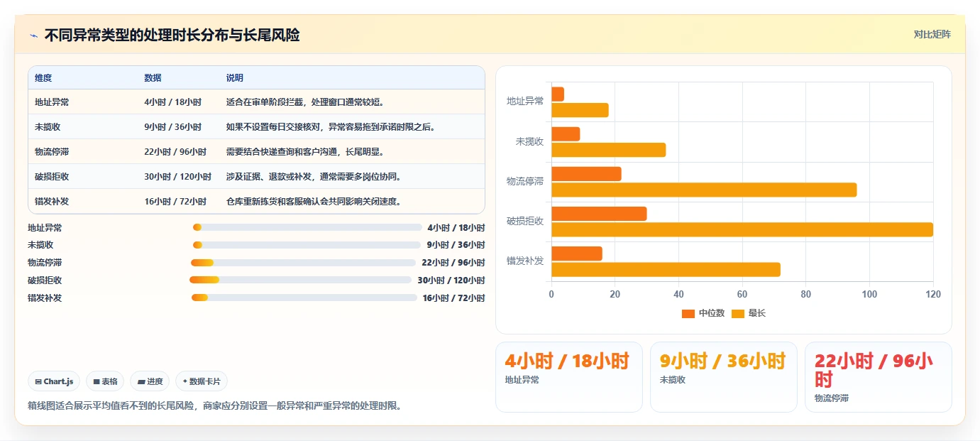Click the description 仓库重新拣货和客服确认
Viewport: 980px width, 441px height.
pos(314,202)
